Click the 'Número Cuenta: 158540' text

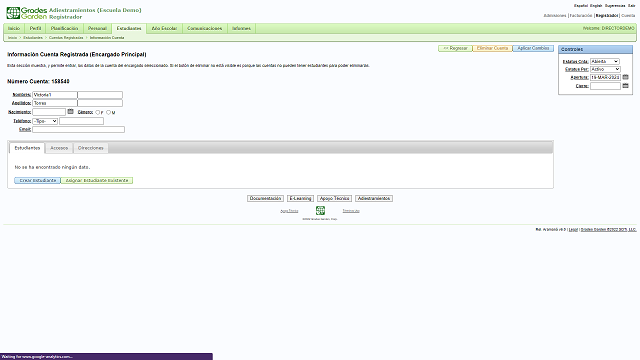coord(38,82)
